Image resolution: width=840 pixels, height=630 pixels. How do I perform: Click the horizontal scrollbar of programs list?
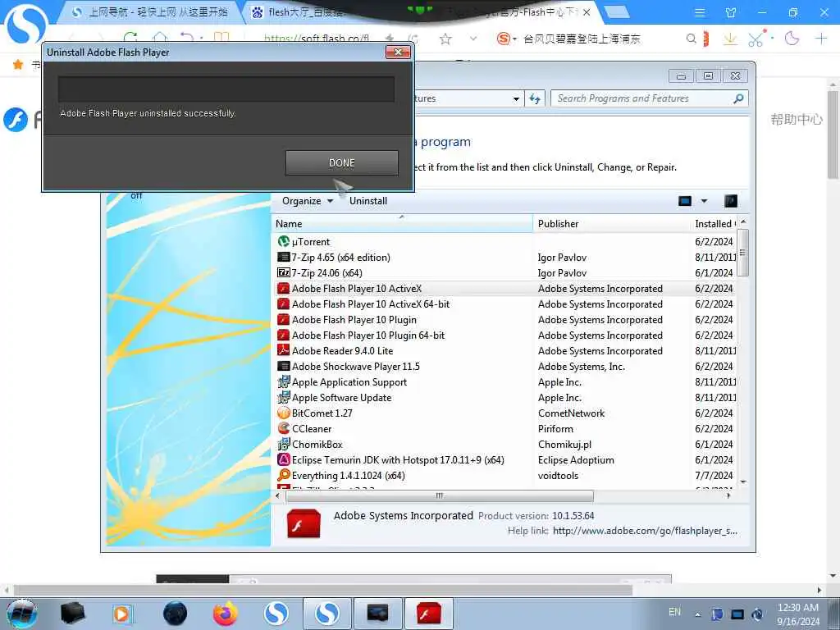click(440, 496)
